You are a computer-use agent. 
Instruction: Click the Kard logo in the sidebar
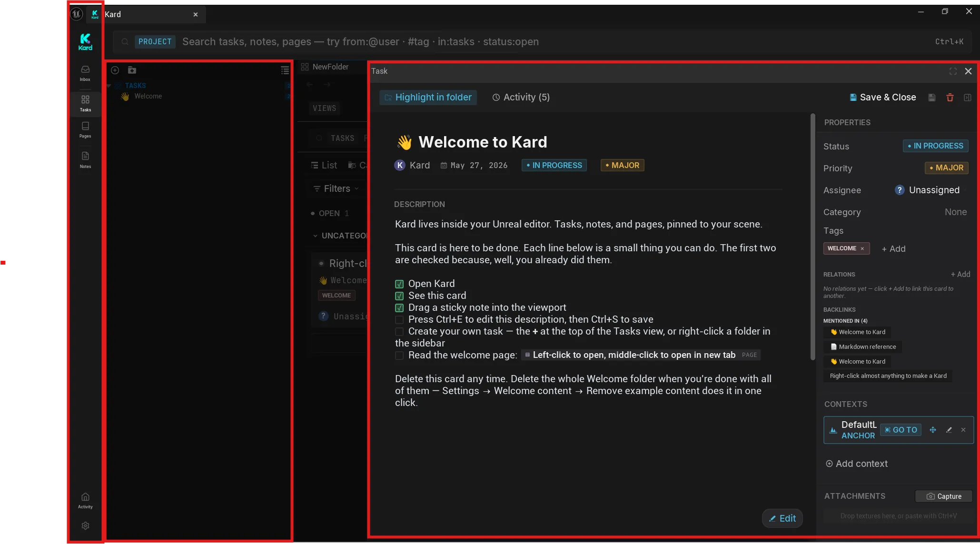pos(85,42)
